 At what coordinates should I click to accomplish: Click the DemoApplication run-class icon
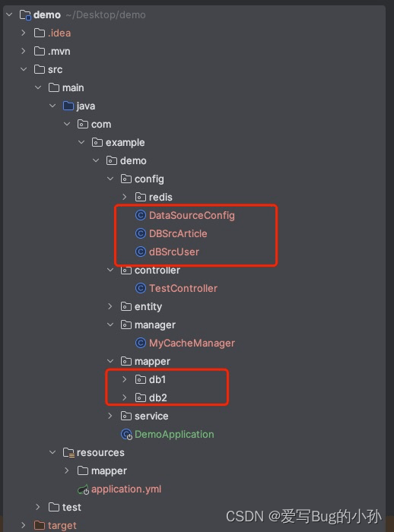(x=126, y=435)
